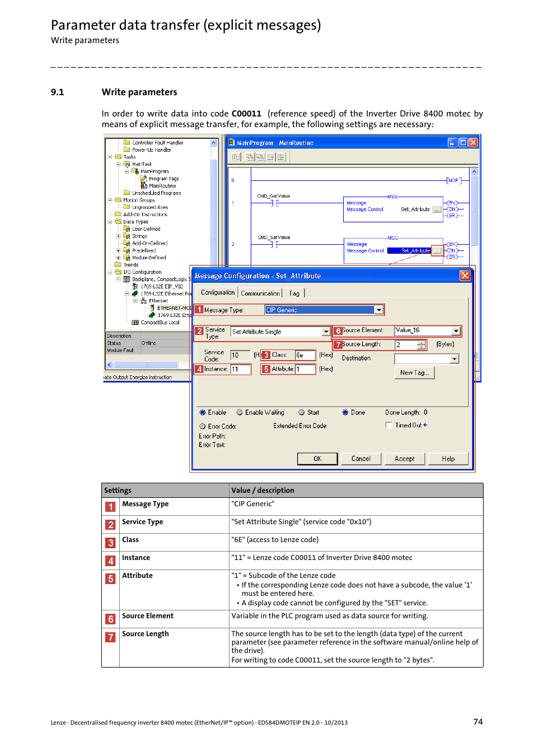Expand the Module-Defined tree node
Viewport: 534px width, 756px height.
[118, 258]
